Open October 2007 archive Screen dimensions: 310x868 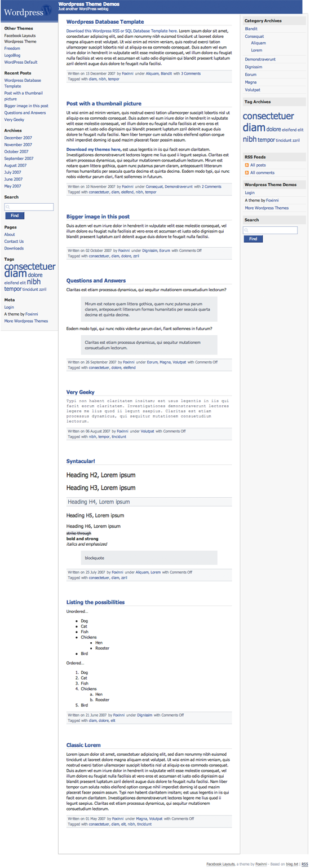coord(16,151)
